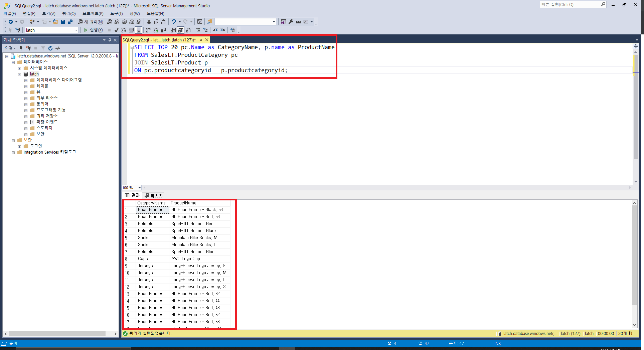Create an XMLA query
The height and width of the screenshot is (350, 644).
coord(132,22)
